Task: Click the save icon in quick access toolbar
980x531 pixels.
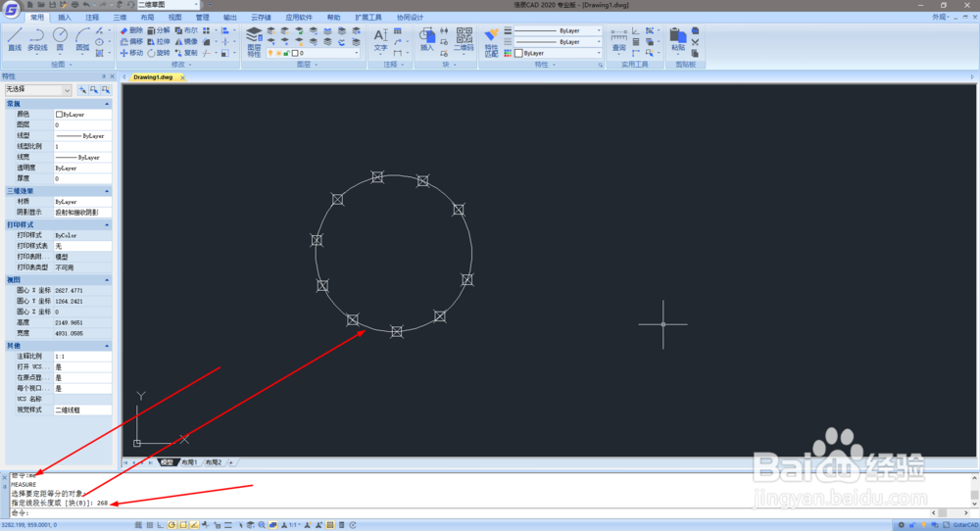Action: [53, 4]
